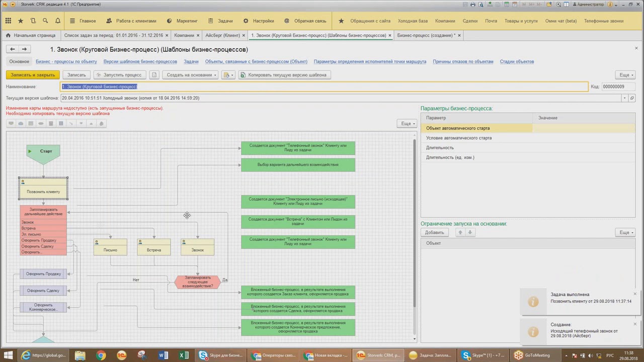This screenshot has height=362, width=644.
Task: Open dropdown of current template version field
Action: pos(625,98)
